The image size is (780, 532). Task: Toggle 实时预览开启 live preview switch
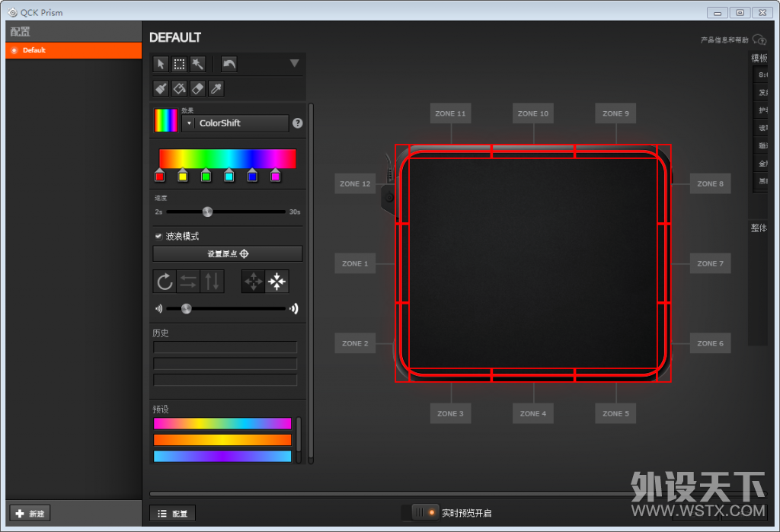click(427, 513)
